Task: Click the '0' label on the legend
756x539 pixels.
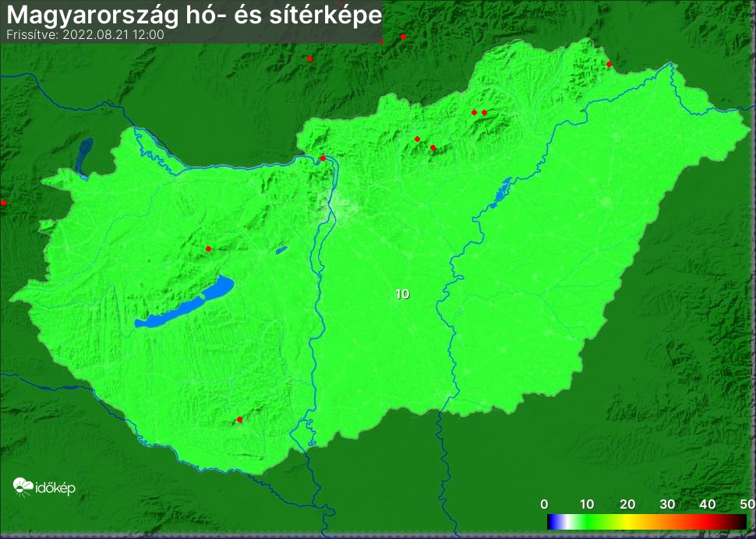Action: pyautogui.click(x=545, y=504)
